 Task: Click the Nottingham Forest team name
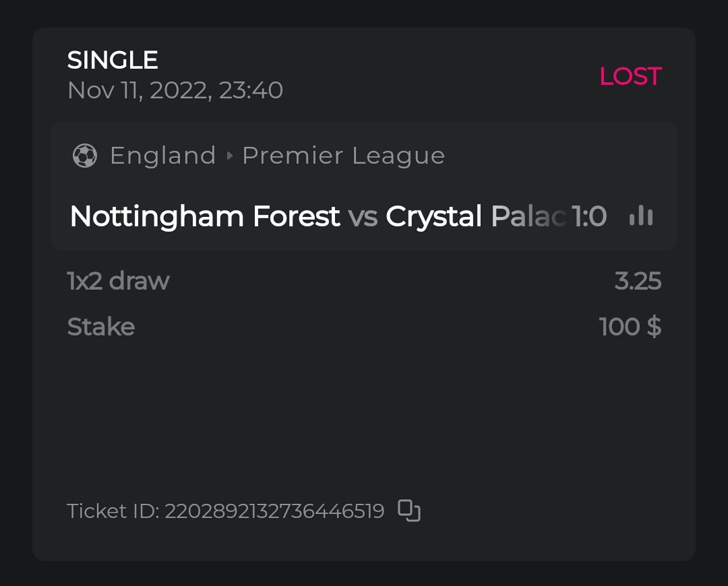(204, 216)
